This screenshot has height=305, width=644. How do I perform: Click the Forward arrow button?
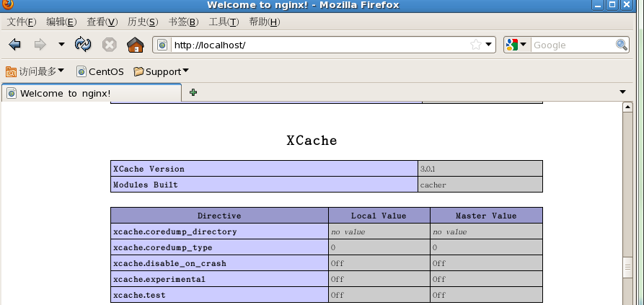click(x=40, y=44)
